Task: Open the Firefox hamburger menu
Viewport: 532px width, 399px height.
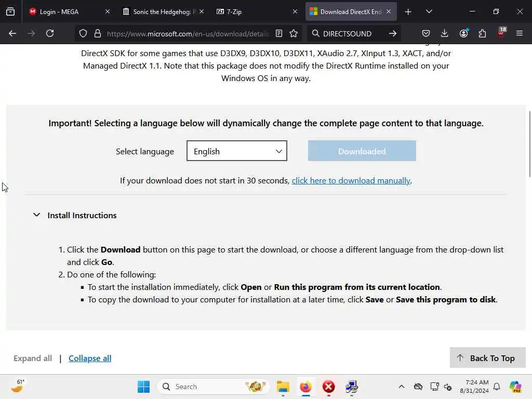Action: tap(520, 33)
